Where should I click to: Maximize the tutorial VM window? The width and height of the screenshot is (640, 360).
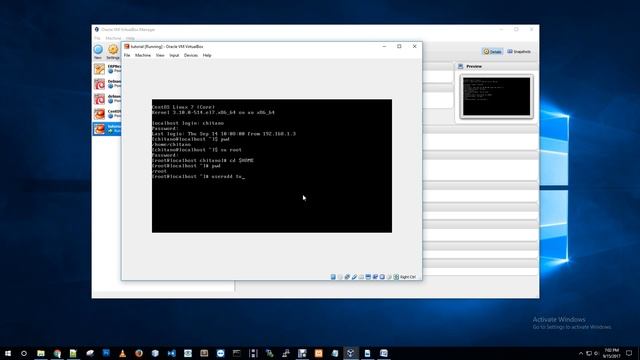tap(399, 47)
